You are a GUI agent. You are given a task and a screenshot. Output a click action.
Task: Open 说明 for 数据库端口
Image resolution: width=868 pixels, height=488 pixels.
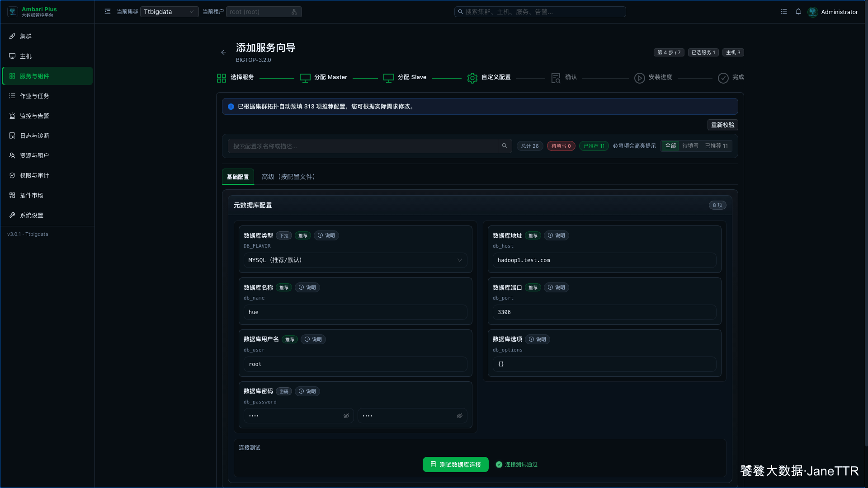click(557, 287)
